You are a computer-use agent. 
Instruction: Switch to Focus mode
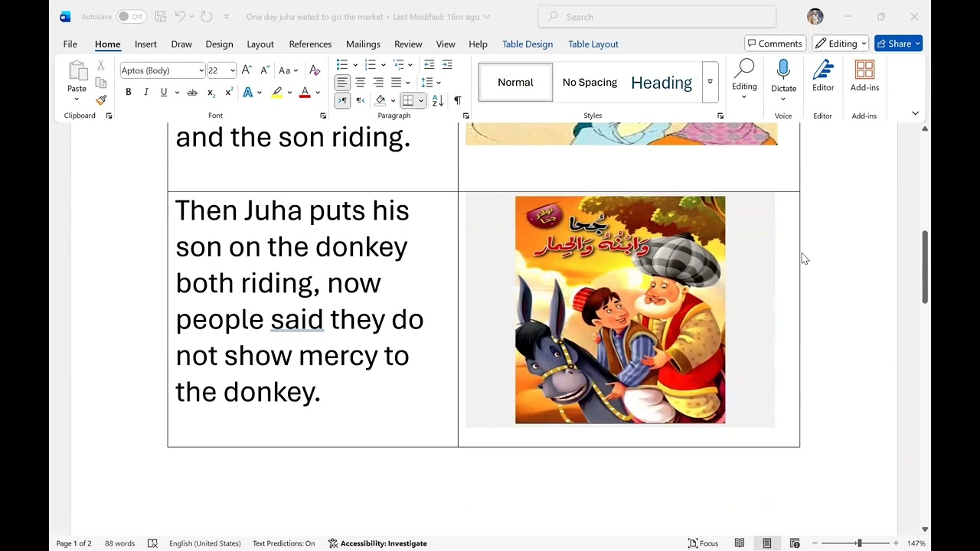pyautogui.click(x=703, y=543)
